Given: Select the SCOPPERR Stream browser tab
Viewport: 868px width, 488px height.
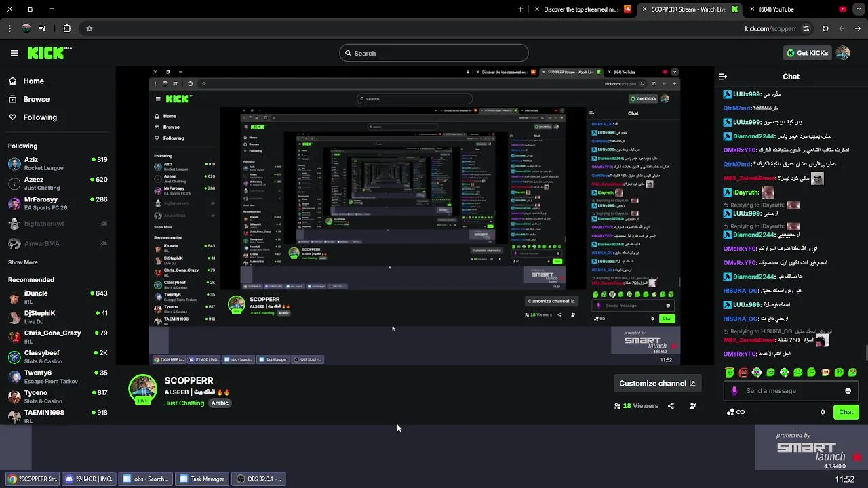Looking at the screenshot, I should (690, 9).
